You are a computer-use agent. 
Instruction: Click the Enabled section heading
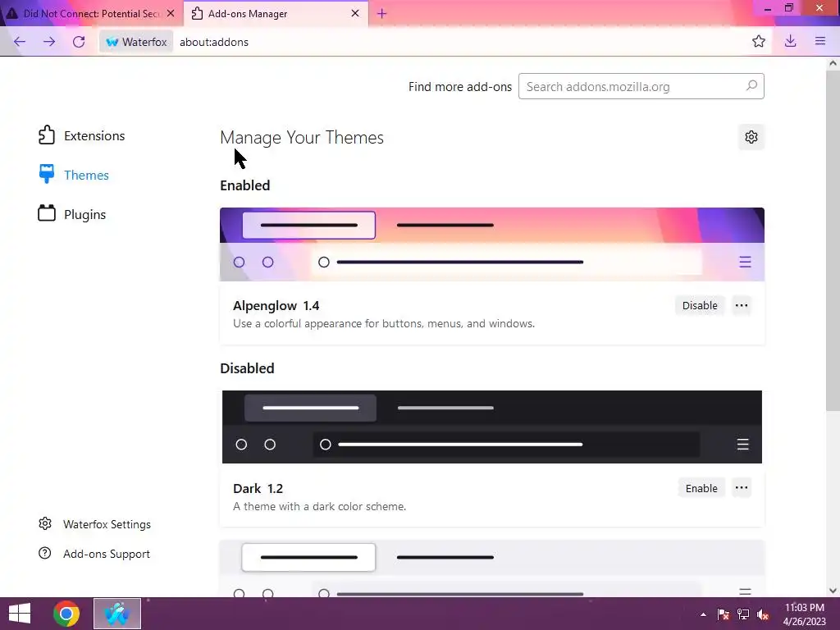pyautogui.click(x=244, y=185)
